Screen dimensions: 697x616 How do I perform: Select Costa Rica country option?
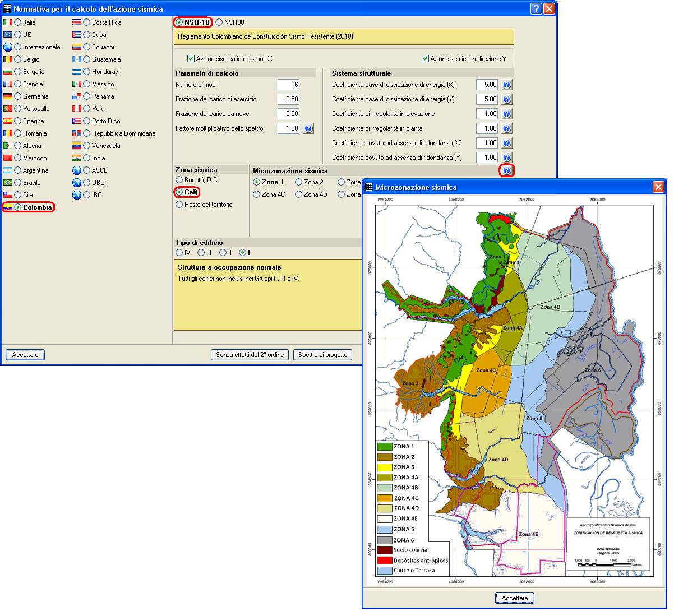tap(87, 22)
